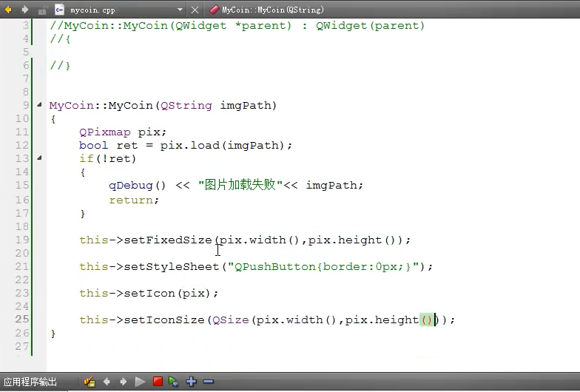Click the closing brace on line 26
The width and height of the screenshot is (580, 392).
pos(53,334)
